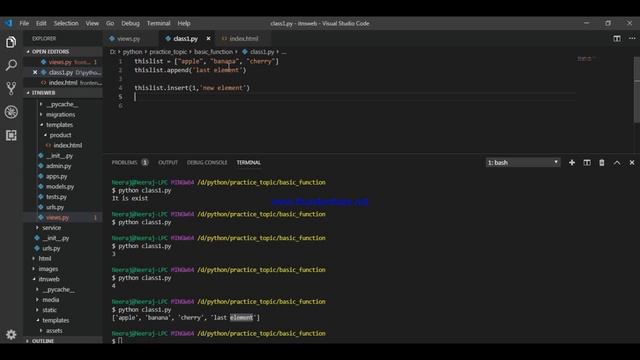Collapse the ITMSWEB folder section
The width and height of the screenshot is (640, 360).
point(63,93)
